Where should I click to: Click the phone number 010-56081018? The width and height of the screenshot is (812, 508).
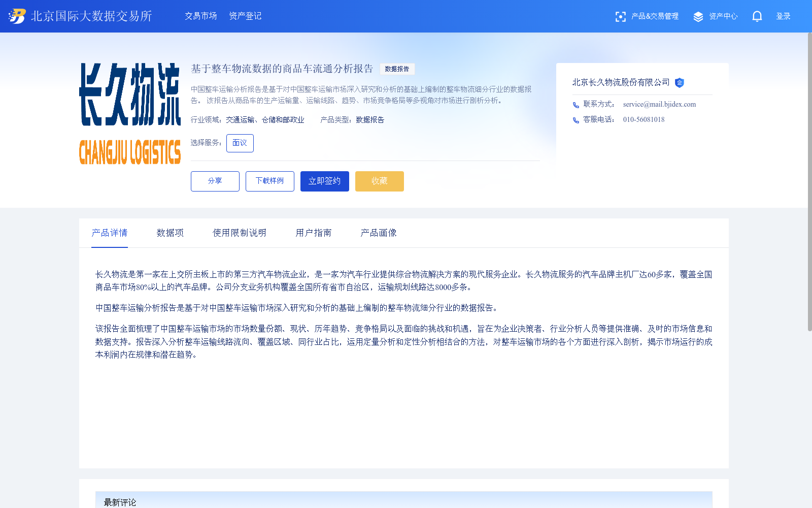coord(644,120)
